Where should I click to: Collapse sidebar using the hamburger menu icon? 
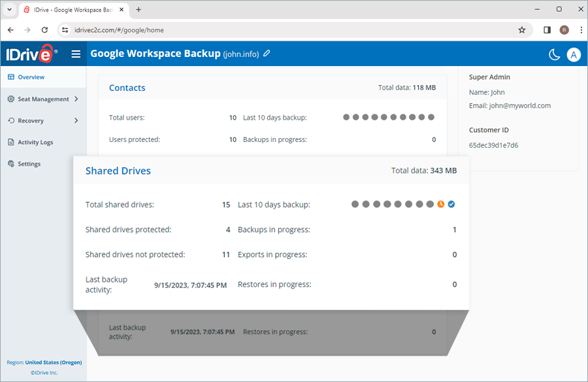[76, 54]
